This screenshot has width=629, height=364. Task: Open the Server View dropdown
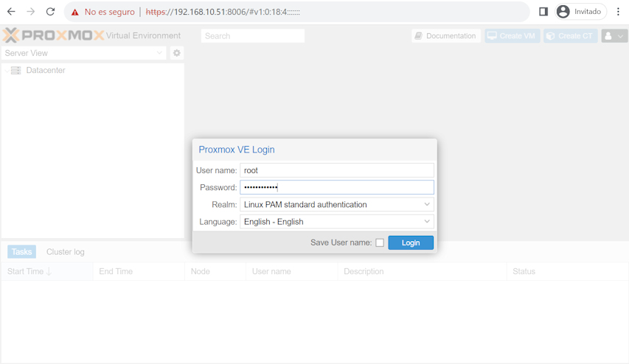83,53
